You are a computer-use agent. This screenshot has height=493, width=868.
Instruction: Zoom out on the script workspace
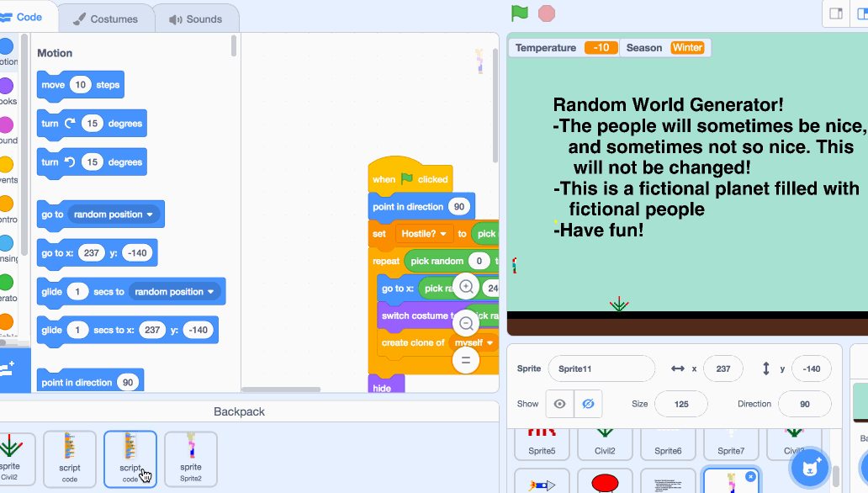click(466, 323)
